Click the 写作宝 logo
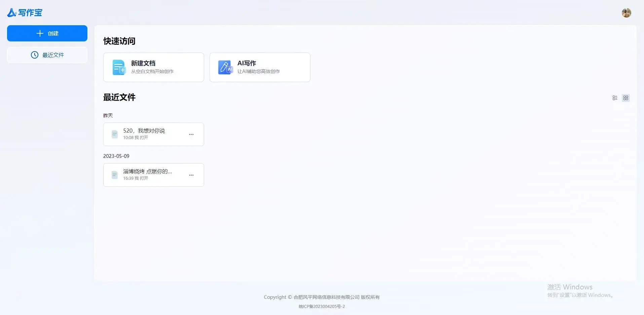This screenshot has width=644, height=315. click(x=25, y=13)
